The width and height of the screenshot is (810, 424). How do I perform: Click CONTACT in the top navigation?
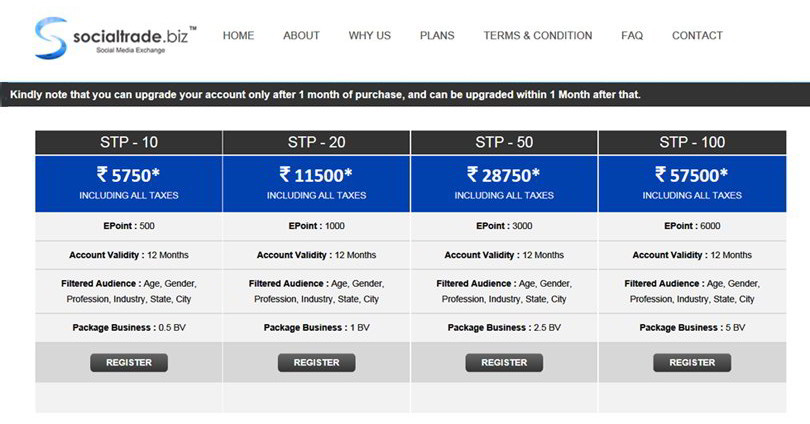[697, 36]
